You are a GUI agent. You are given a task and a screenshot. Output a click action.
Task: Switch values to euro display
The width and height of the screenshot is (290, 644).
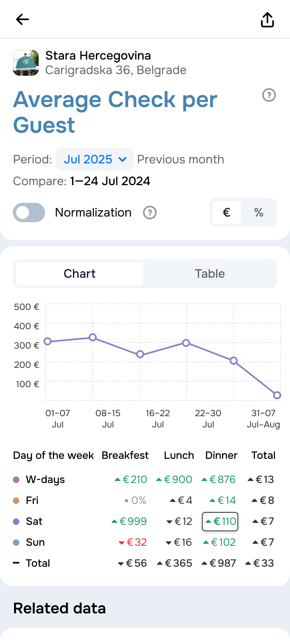[227, 213]
